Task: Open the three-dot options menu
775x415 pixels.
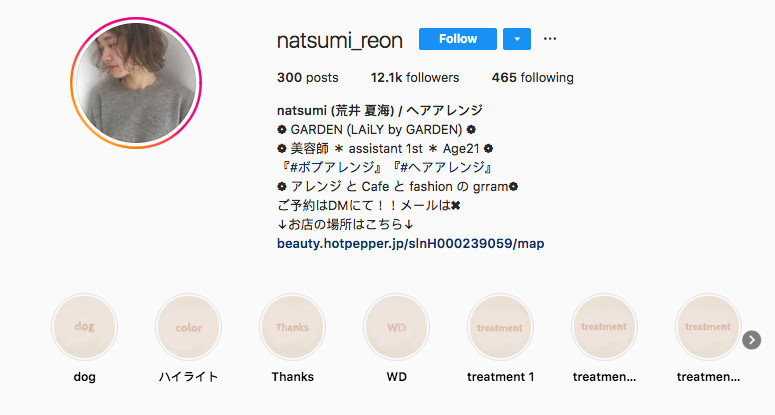Action: (550, 39)
